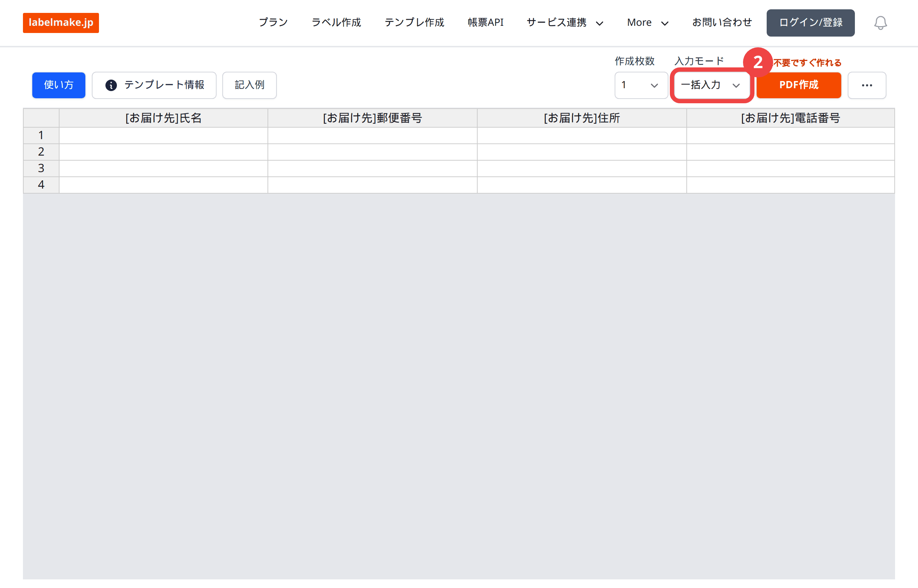The width and height of the screenshot is (918, 588).
Task: Open the three-dots more options button
Action: click(867, 85)
